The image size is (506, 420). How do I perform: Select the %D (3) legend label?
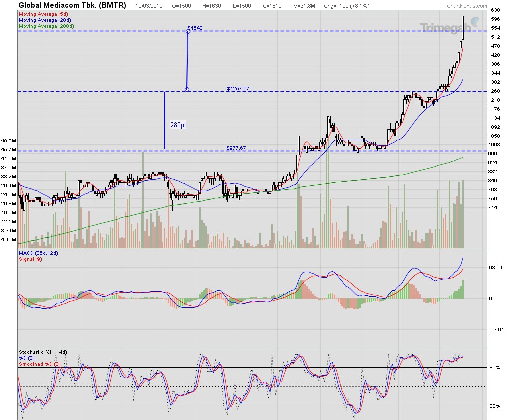[26, 358]
